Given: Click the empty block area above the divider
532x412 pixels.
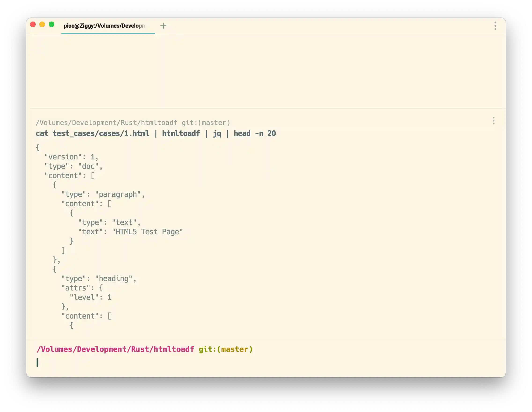Looking at the screenshot, I should tap(266, 71).
